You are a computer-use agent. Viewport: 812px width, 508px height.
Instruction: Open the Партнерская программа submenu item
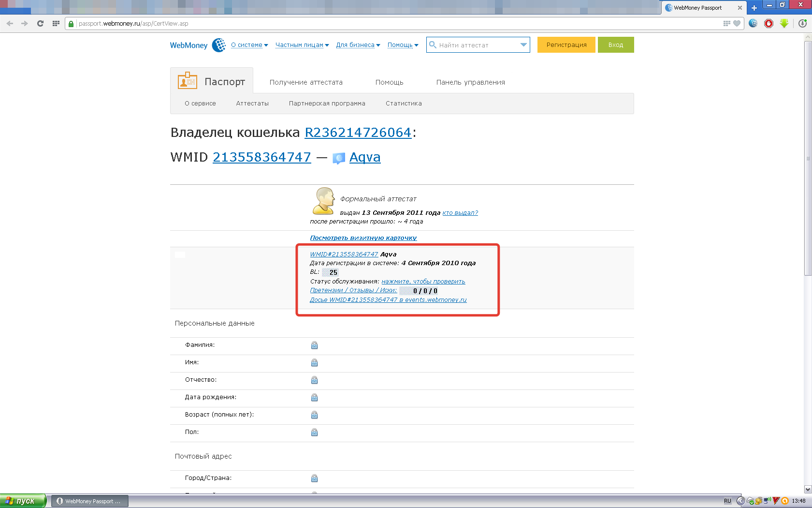[x=327, y=104]
